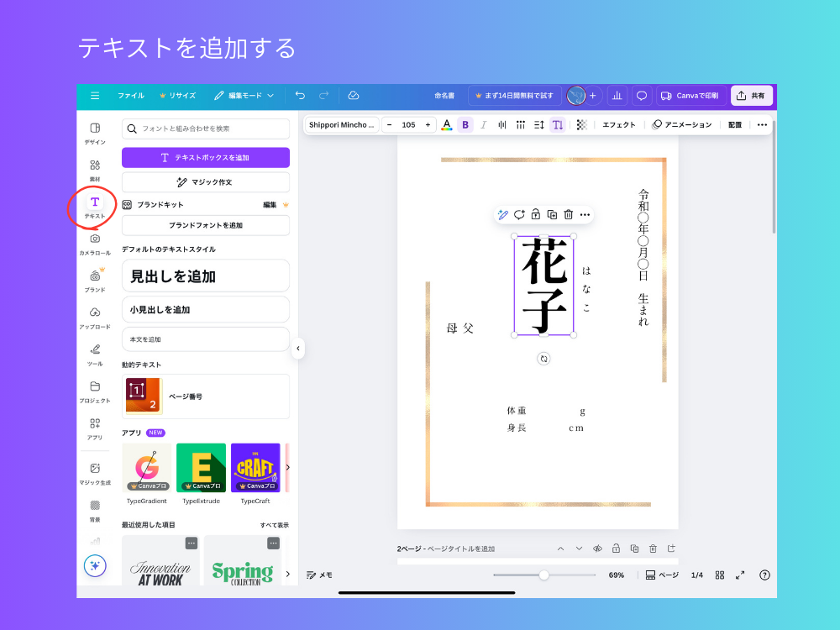Image resolution: width=840 pixels, height=630 pixels.
Task: Collapse the page with the up chevron
Action: 560,548
